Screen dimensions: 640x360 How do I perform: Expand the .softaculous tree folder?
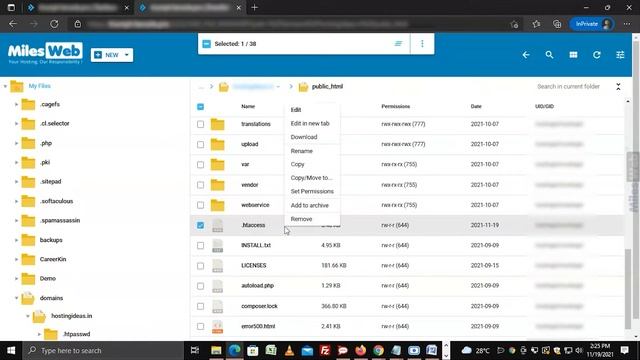(16, 201)
